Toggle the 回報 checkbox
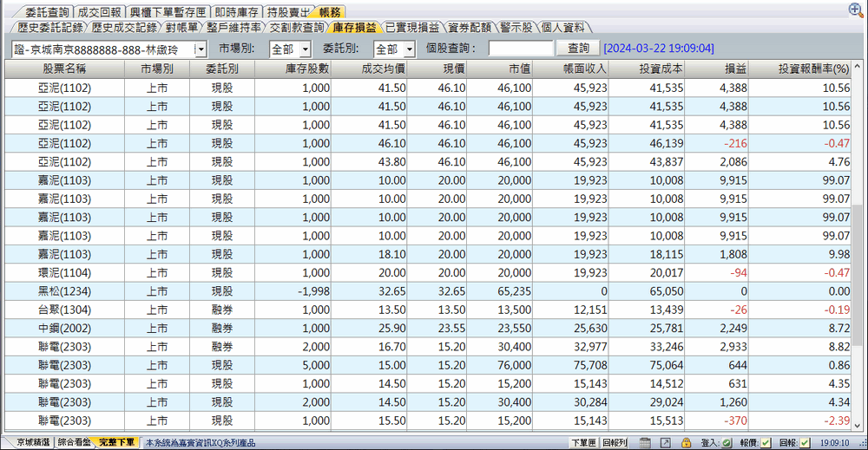Image resolution: width=868 pixels, height=450 pixels. 806,443
